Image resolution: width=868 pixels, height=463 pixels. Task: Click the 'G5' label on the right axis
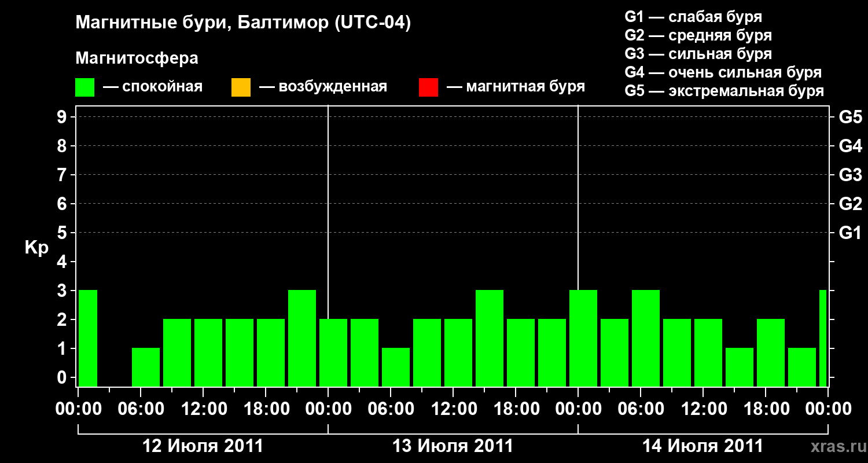[x=851, y=117]
